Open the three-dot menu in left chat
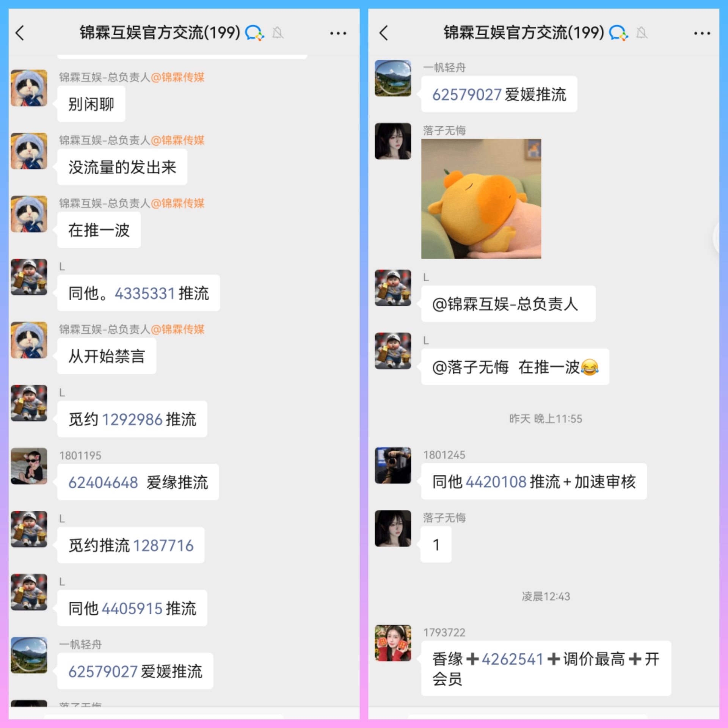 click(x=338, y=33)
